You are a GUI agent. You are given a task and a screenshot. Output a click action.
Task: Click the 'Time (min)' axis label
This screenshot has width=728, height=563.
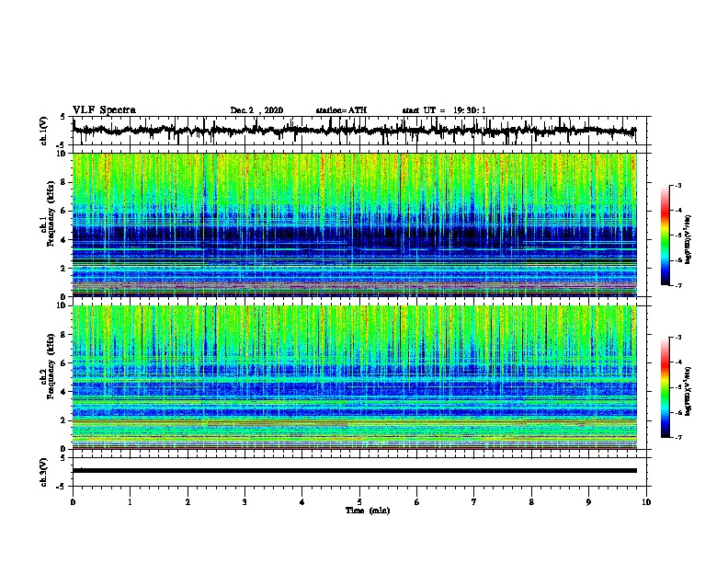coord(368,511)
